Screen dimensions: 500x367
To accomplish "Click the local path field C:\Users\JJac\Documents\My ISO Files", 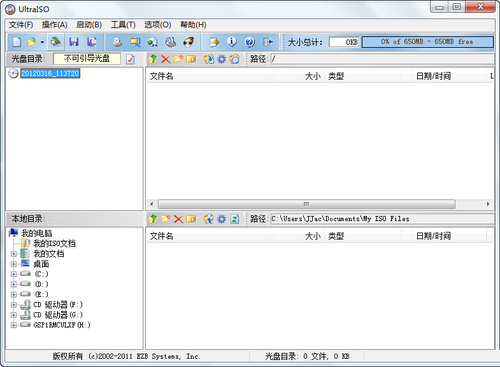I will [x=382, y=219].
